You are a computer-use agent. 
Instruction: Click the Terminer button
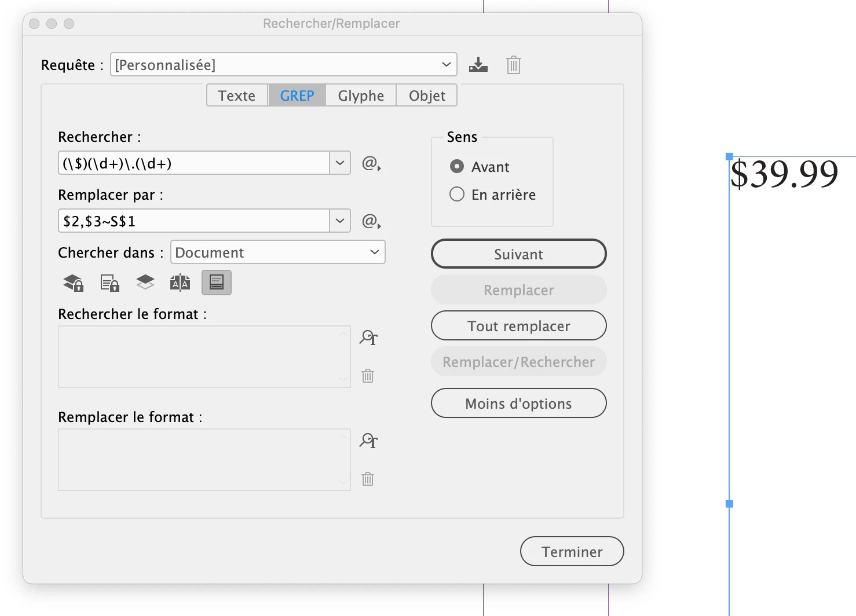pyautogui.click(x=572, y=551)
